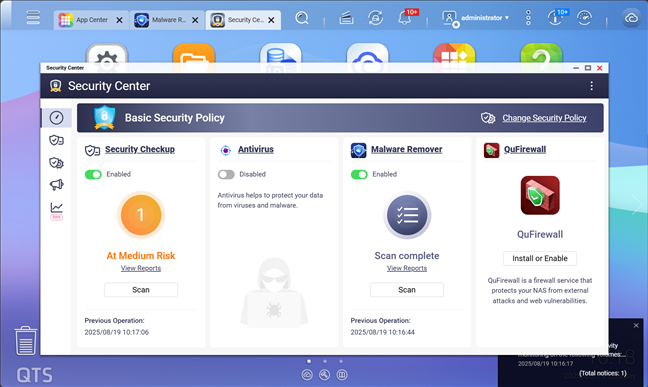
Task: Disable the Malware Remover toggle
Action: click(x=359, y=174)
